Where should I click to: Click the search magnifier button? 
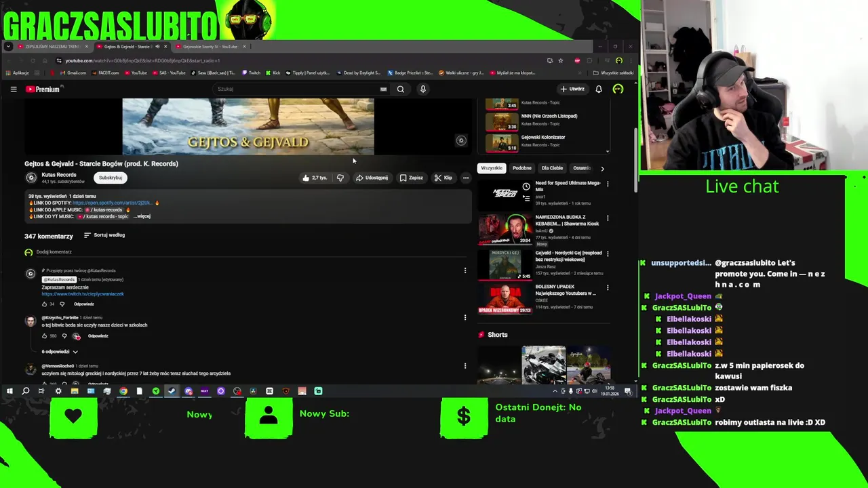coord(401,89)
